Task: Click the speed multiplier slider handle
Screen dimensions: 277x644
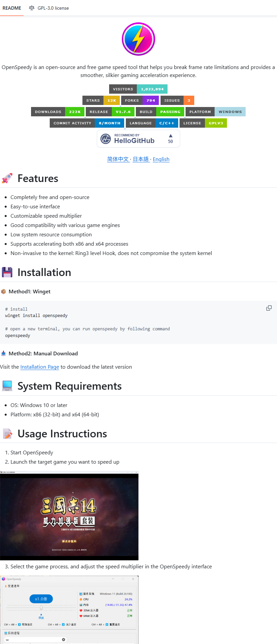Action: point(41,608)
